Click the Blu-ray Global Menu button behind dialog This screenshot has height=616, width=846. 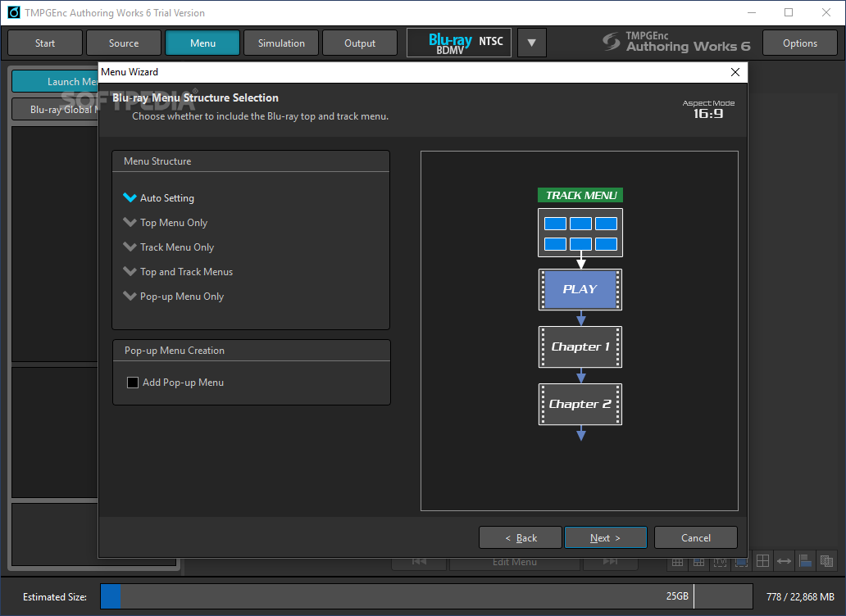[55, 110]
